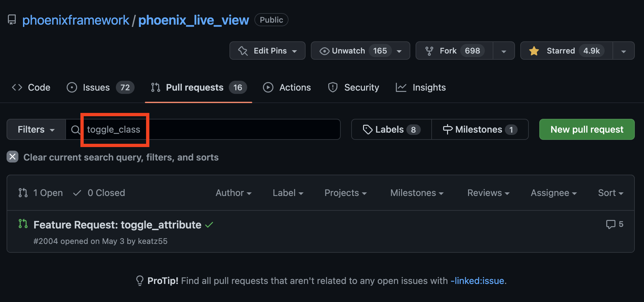Click the Issues circle icon
The height and width of the screenshot is (302, 644).
[72, 87]
